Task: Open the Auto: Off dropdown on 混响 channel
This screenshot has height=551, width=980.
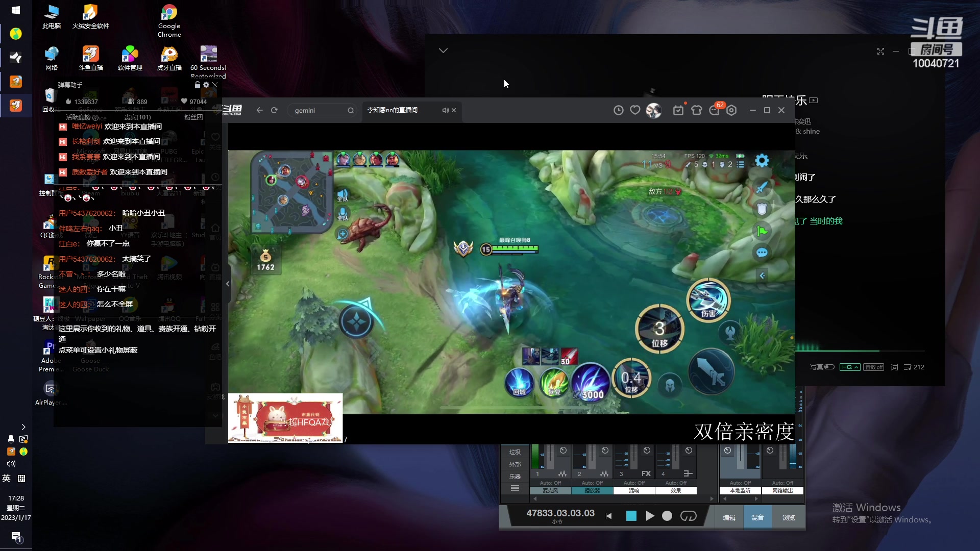Action: point(634,483)
